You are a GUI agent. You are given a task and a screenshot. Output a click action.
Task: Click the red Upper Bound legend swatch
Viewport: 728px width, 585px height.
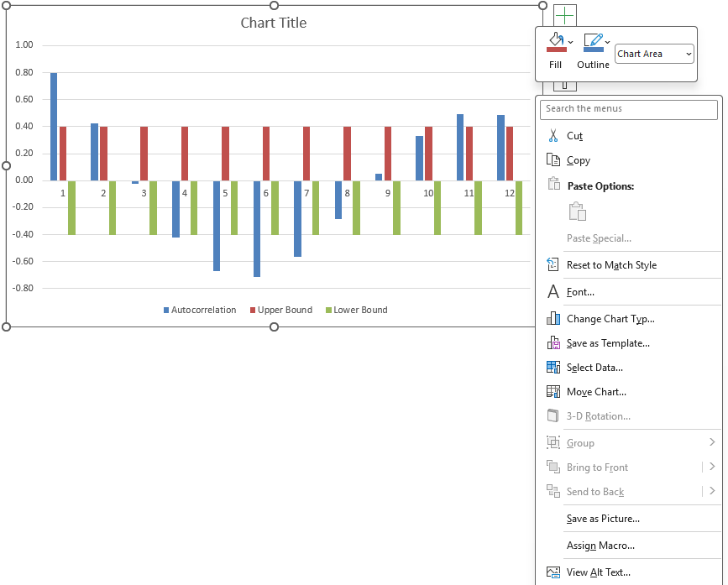tap(253, 311)
